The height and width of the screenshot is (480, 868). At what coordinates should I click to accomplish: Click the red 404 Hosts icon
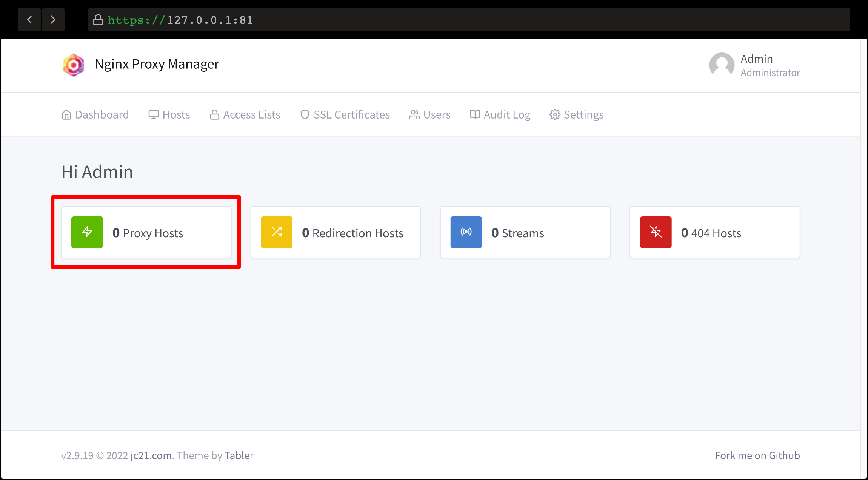point(656,232)
